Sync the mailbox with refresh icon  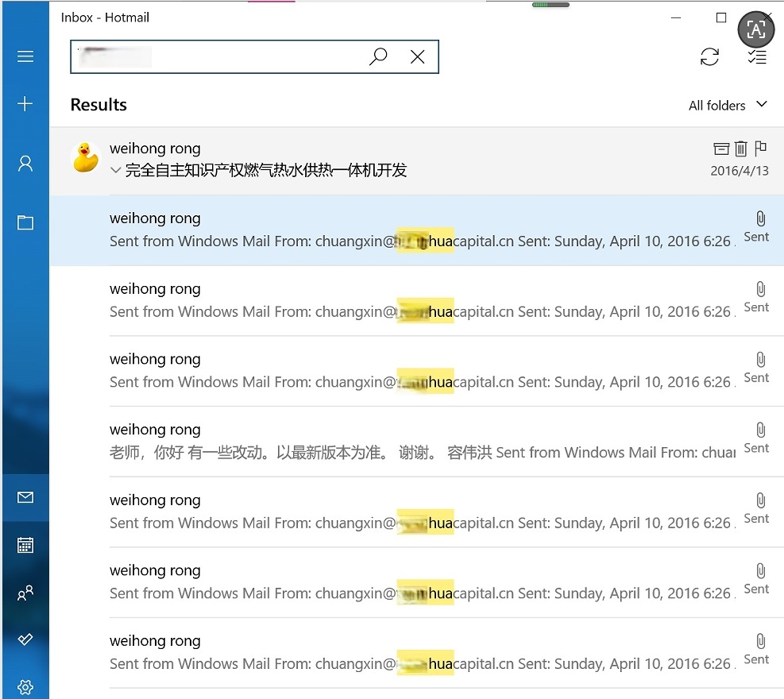[x=709, y=56]
